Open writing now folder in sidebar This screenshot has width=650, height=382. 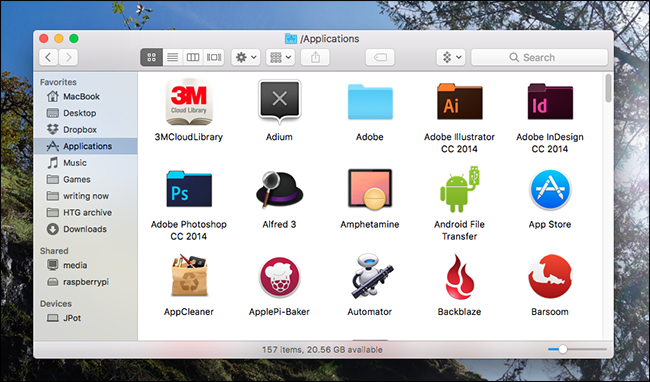[x=86, y=196]
